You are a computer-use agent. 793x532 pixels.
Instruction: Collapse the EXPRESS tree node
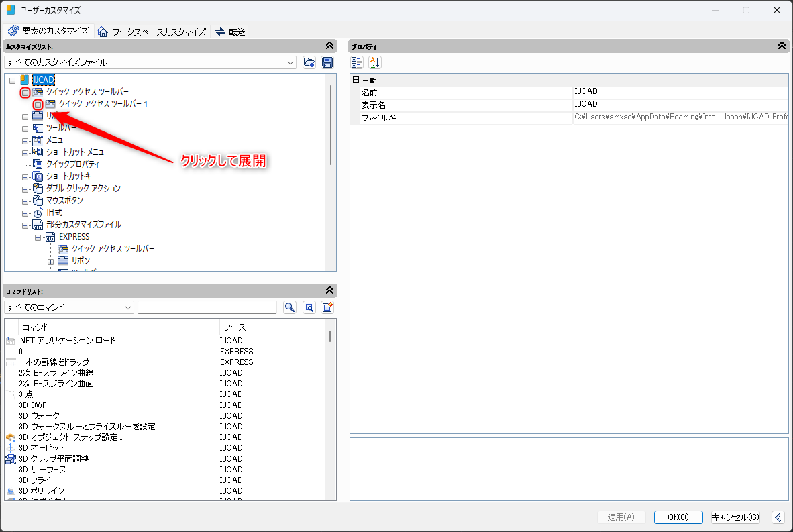click(x=38, y=237)
